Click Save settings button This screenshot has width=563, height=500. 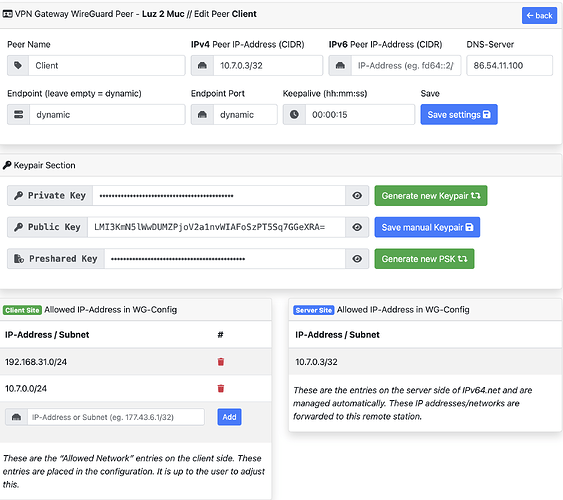pos(459,115)
